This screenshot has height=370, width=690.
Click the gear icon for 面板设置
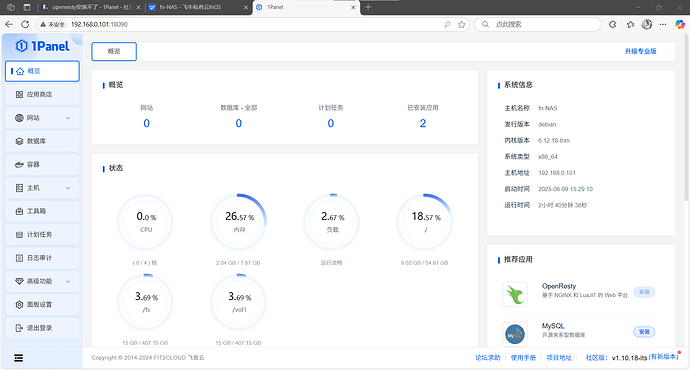click(x=19, y=304)
